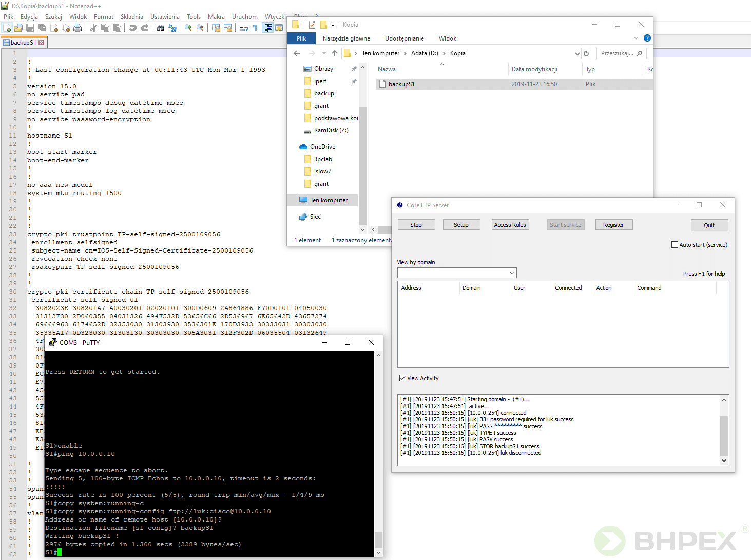Click Adata (D:) breadcrumb in address bar
Image resolution: width=751 pixels, height=560 pixels.
point(425,53)
